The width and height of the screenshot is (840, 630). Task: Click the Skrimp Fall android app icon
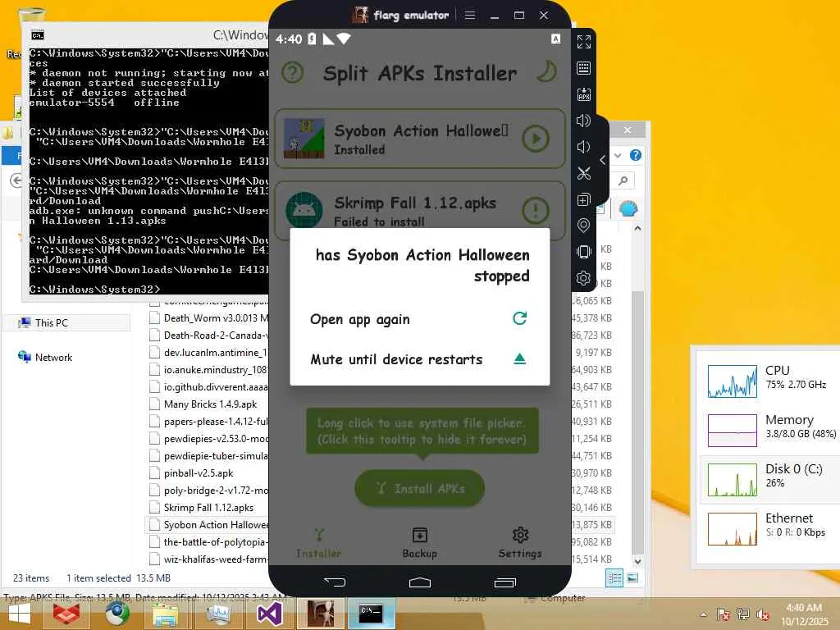[x=304, y=209]
